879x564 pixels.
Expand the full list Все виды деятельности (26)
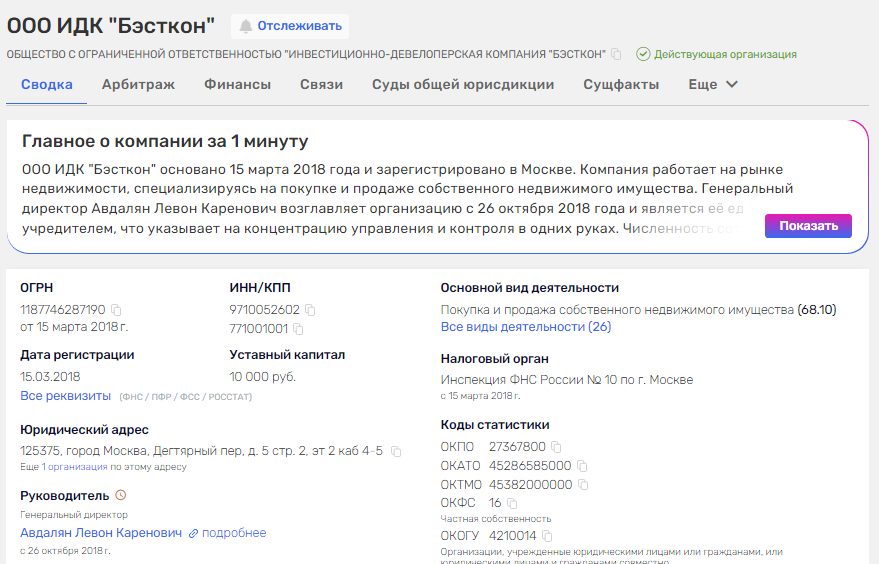point(526,327)
